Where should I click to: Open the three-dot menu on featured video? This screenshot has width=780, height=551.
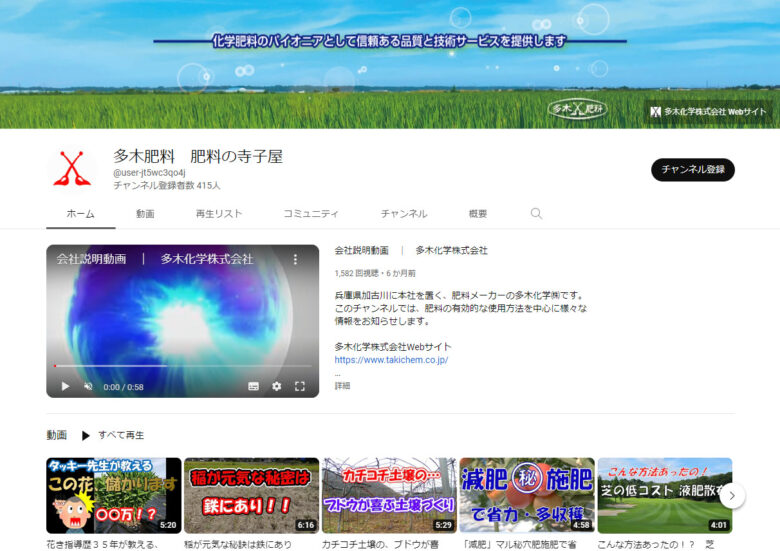tap(295, 259)
